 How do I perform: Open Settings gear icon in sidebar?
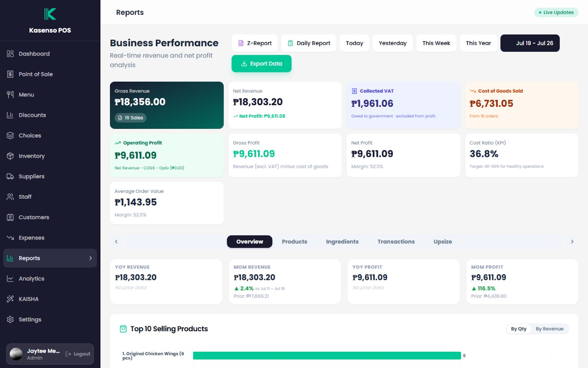10,319
